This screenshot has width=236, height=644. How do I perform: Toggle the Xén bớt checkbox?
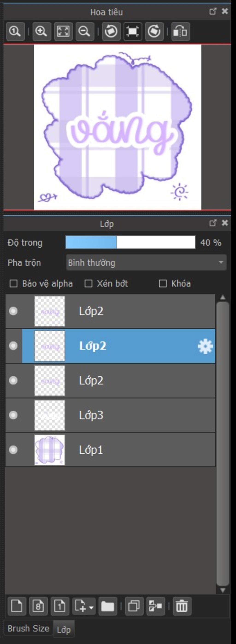pos(88,284)
